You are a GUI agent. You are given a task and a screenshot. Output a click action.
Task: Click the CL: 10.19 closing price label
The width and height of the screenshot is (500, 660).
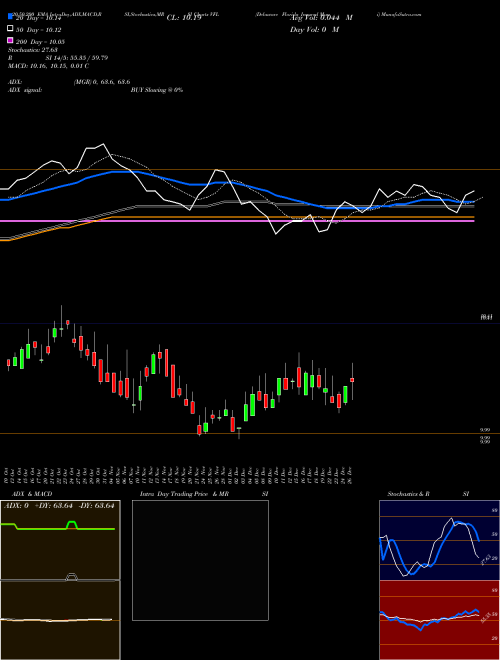click(x=184, y=18)
